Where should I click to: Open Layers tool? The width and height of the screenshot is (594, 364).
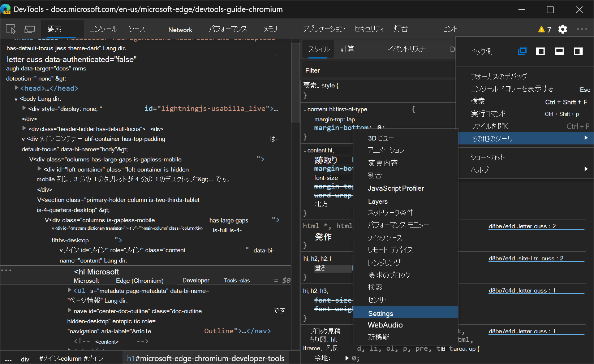[x=405, y=201]
